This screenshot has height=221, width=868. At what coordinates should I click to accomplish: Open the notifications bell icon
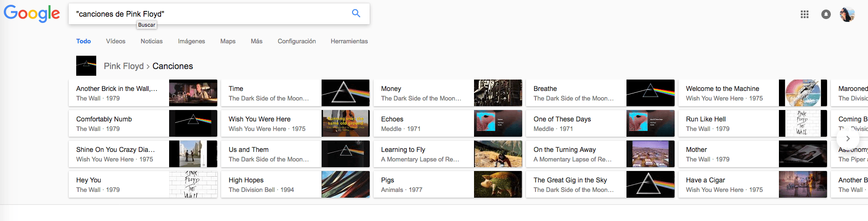coord(826,14)
